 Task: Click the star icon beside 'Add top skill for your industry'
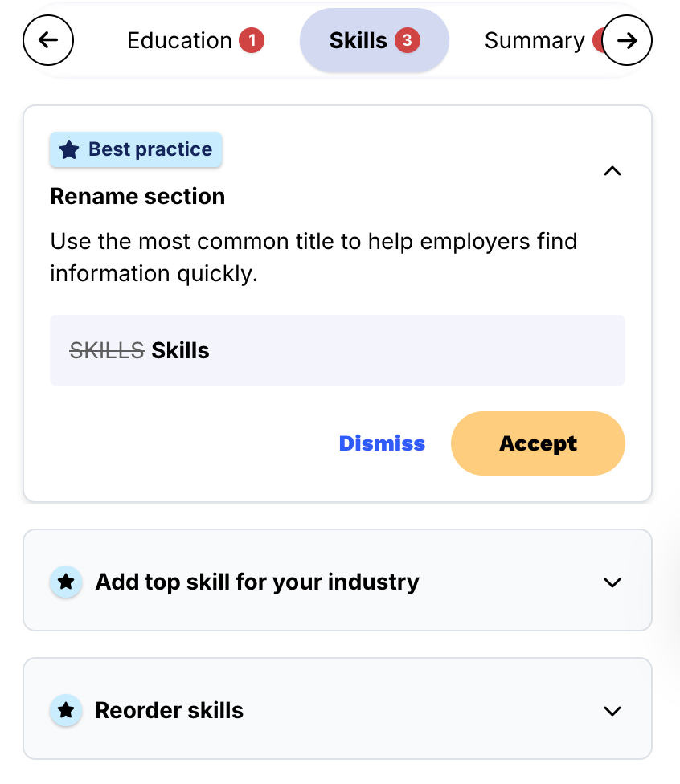click(x=65, y=581)
